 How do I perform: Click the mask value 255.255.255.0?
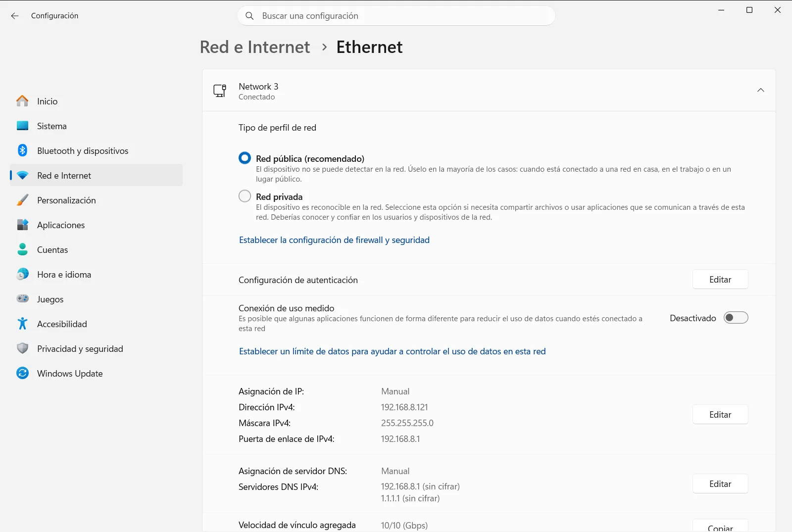(407, 423)
